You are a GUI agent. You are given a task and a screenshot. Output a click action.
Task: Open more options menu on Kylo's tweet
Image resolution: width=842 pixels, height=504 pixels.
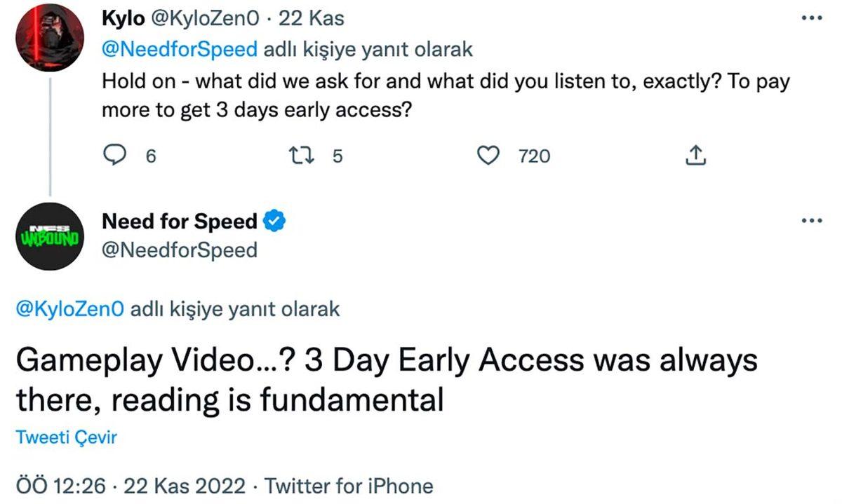(810, 18)
